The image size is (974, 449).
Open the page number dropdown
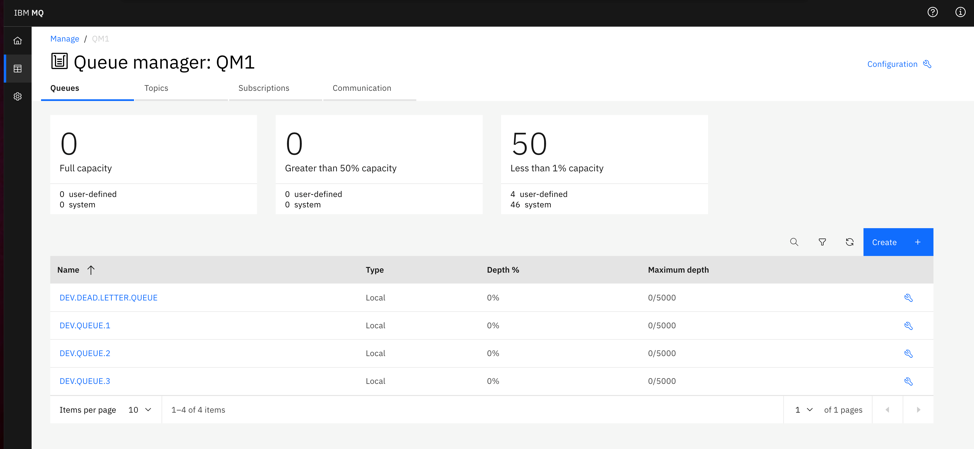click(x=803, y=410)
